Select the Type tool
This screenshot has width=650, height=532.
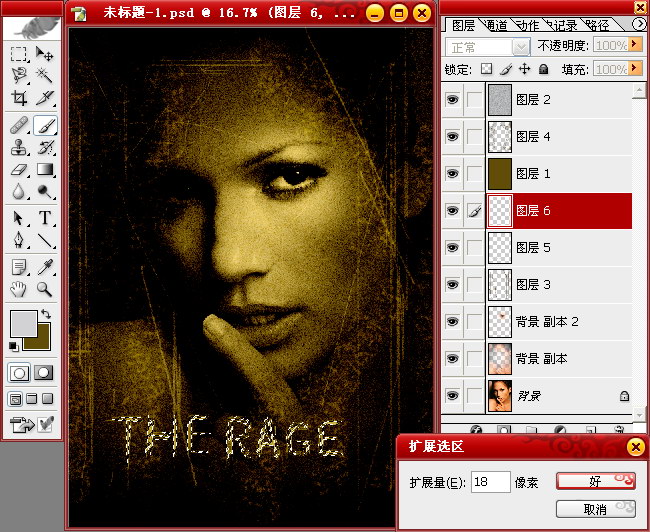[44, 218]
